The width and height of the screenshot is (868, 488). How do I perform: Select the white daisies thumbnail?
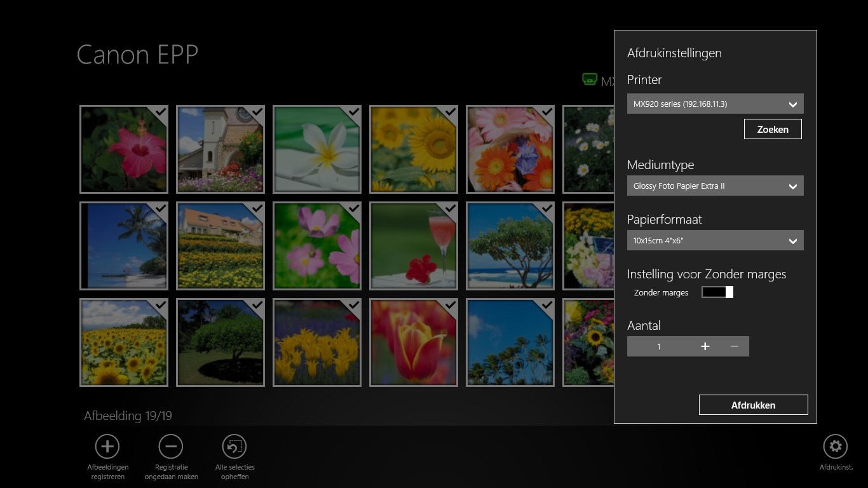[588, 149]
